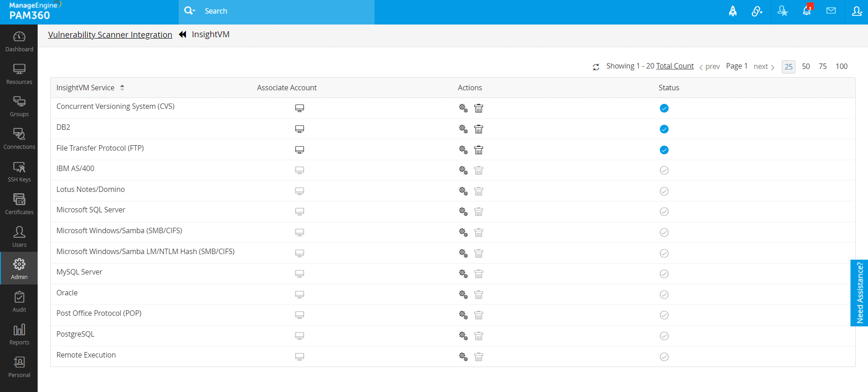Click the SSH Keys sidebar icon
Screen dimensions: 868x392
pyautogui.click(x=19, y=167)
